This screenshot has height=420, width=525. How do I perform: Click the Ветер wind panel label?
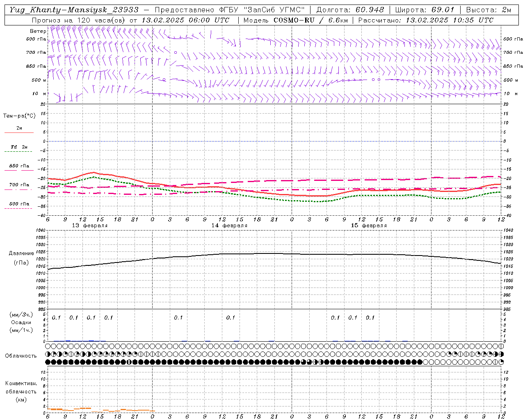click(x=38, y=31)
